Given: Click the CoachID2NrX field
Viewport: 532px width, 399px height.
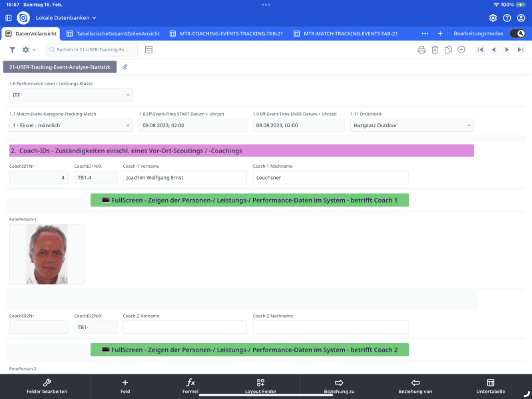Looking at the screenshot, I should pyautogui.click(x=96, y=327).
